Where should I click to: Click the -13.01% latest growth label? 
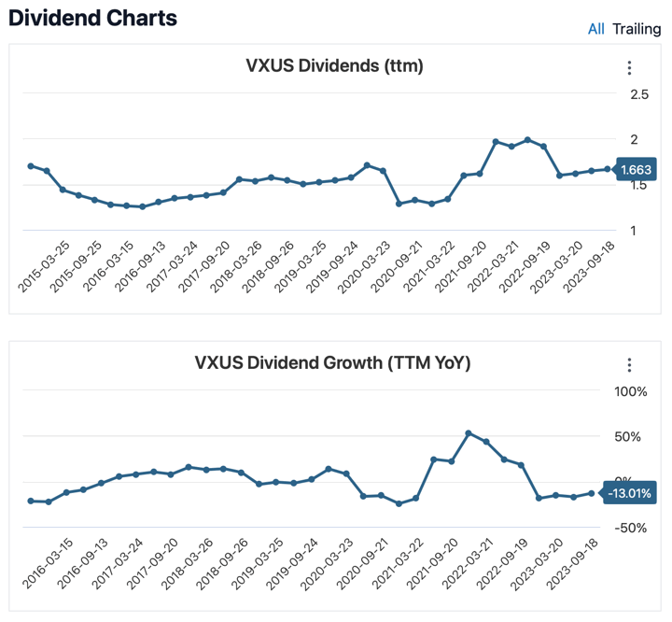coord(629,493)
